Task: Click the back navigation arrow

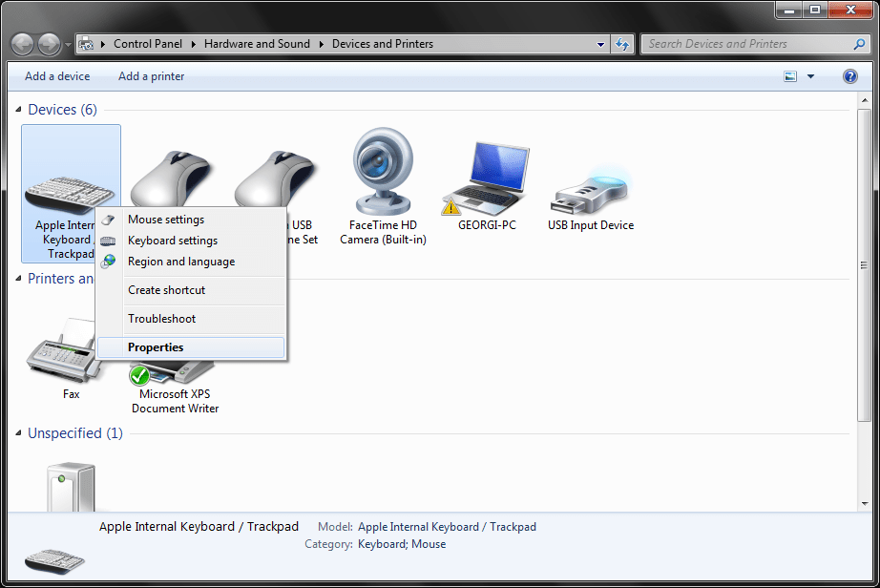Action: pyautogui.click(x=21, y=43)
